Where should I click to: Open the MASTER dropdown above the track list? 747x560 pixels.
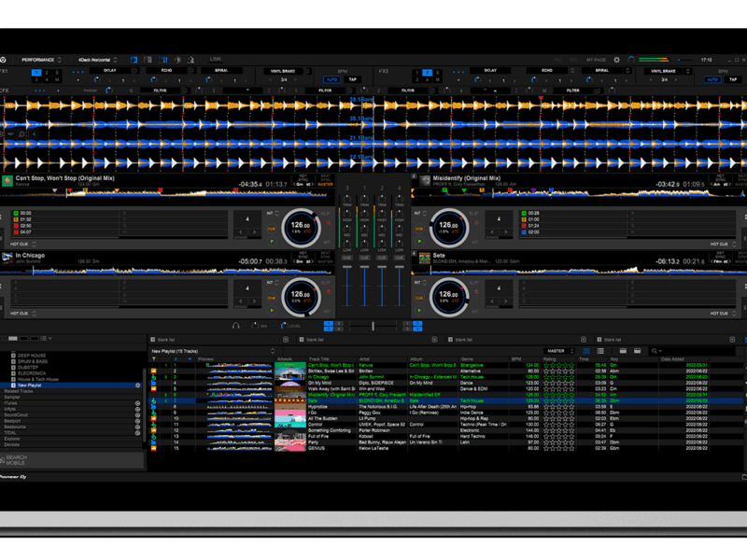(x=559, y=351)
